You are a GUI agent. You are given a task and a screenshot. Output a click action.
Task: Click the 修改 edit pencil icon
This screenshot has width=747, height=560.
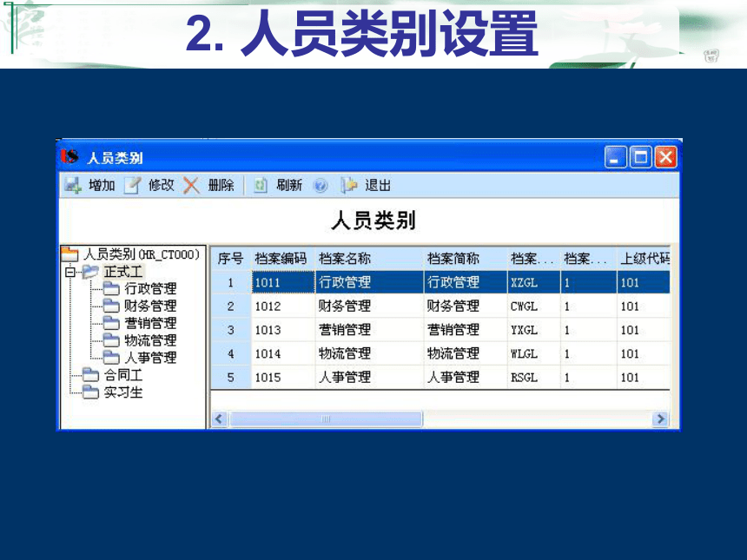132,185
